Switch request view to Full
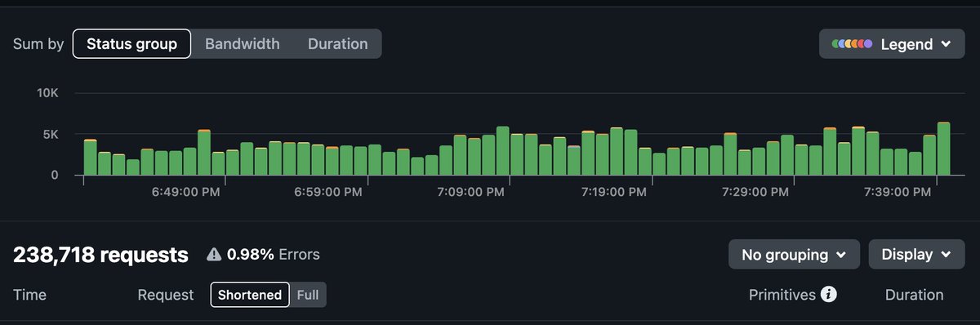The image size is (980, 325). click(308, 295)
